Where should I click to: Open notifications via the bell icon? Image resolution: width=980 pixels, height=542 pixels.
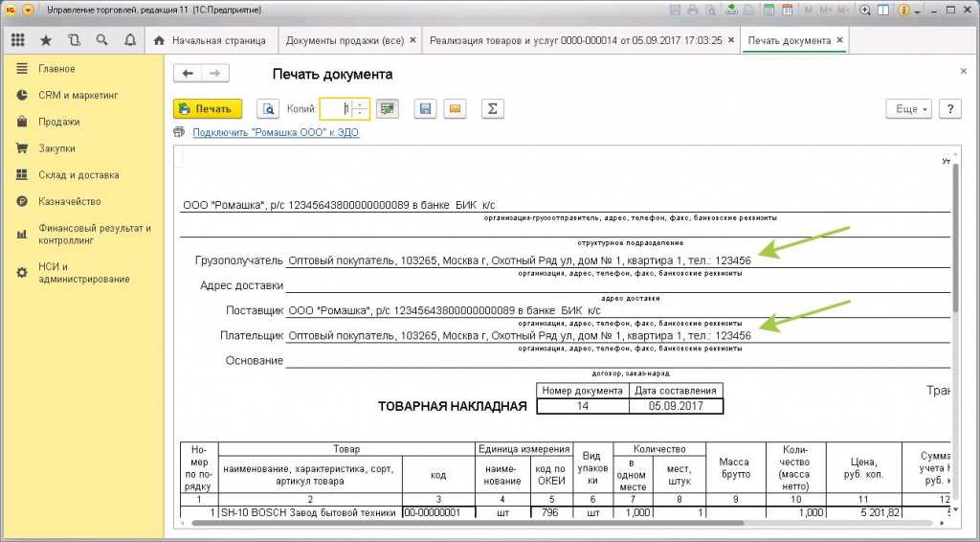[x=129, y=41]
